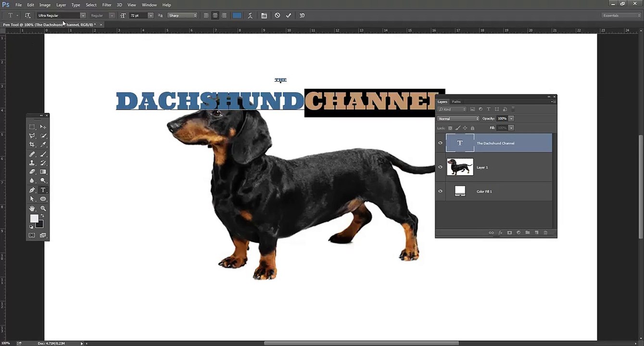
Task: Open anti-aliasing Sharp dropdown
Action: [183, 15]
